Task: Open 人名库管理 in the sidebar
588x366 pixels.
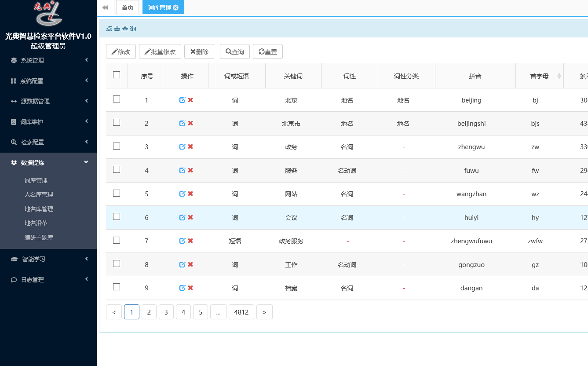Action: [39, 194]
